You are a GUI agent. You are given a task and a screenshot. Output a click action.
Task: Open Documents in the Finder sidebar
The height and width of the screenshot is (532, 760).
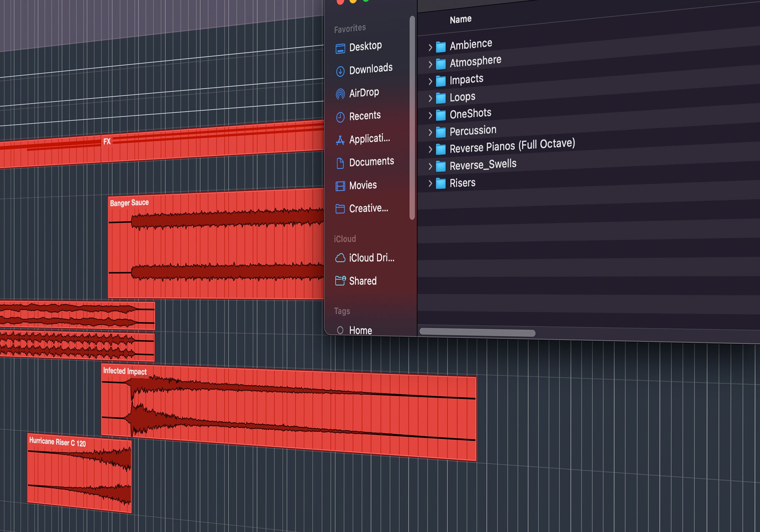click(x=371, y=162)
